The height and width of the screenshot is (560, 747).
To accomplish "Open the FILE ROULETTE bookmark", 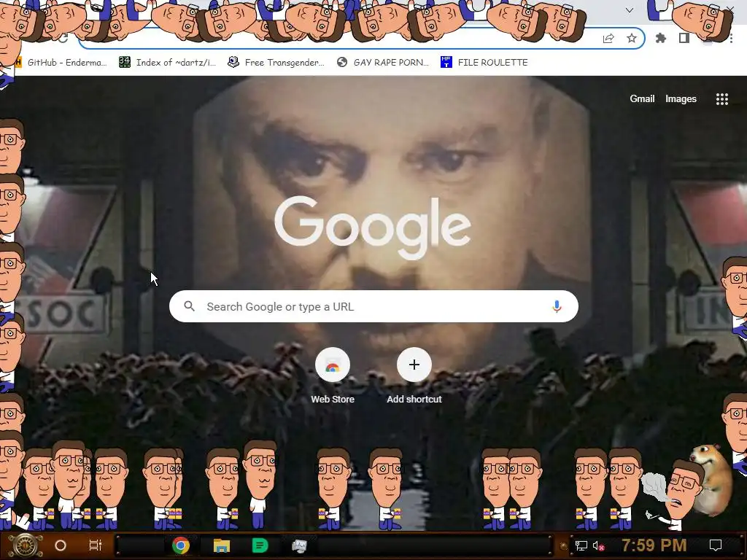I will (484, 63).
